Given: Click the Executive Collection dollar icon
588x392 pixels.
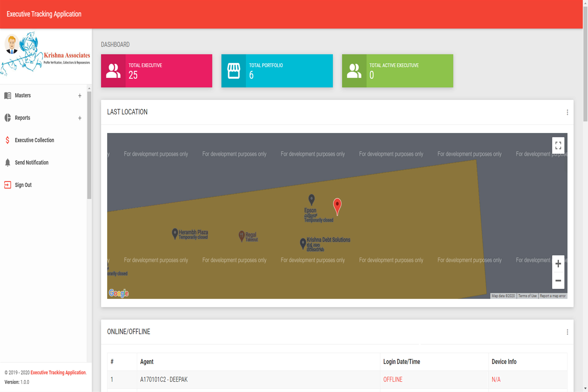Looking at the screenshot, I should pyautogui.click(x=7, y=140).
